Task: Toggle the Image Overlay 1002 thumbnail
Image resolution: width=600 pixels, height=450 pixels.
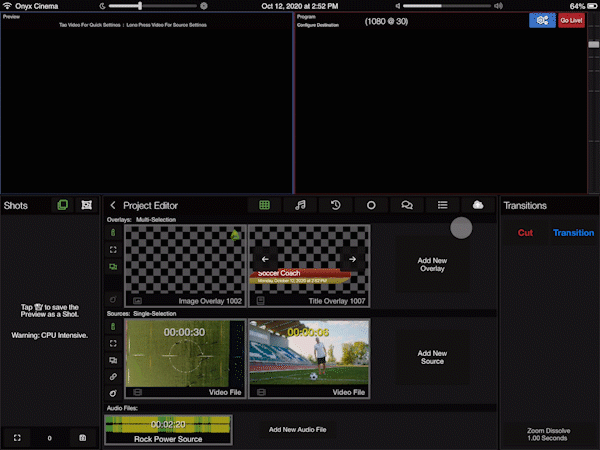Action: [x=184, y=263]
